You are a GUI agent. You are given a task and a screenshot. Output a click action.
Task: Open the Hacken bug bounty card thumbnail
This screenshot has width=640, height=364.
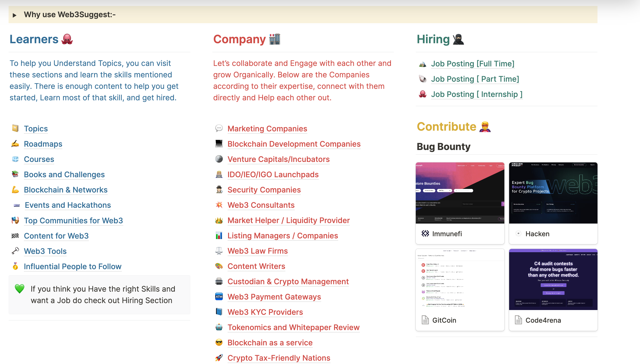553,193
